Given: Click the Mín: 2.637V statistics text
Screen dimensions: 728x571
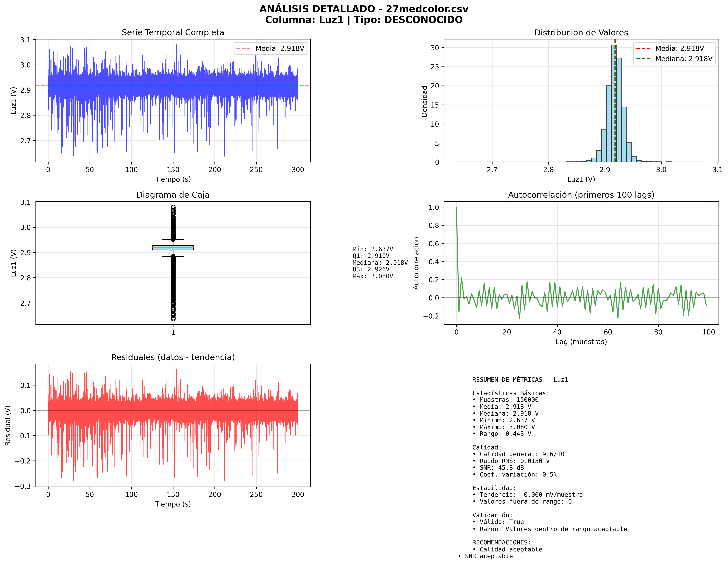Looking at the screenshot, I should coord(373,249).
